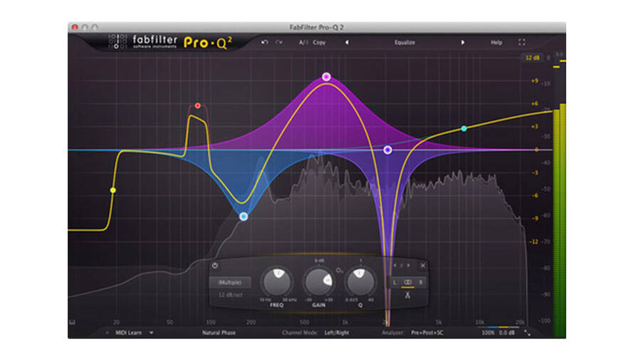Set band to Left channel (L)

click(395, 282)
